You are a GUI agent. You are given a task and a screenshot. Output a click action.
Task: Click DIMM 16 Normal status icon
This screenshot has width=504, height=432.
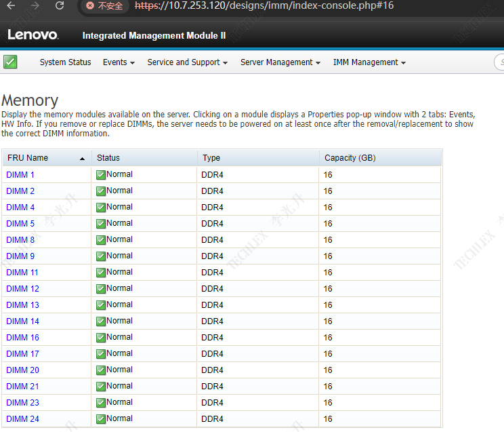(x=101, y=338)
